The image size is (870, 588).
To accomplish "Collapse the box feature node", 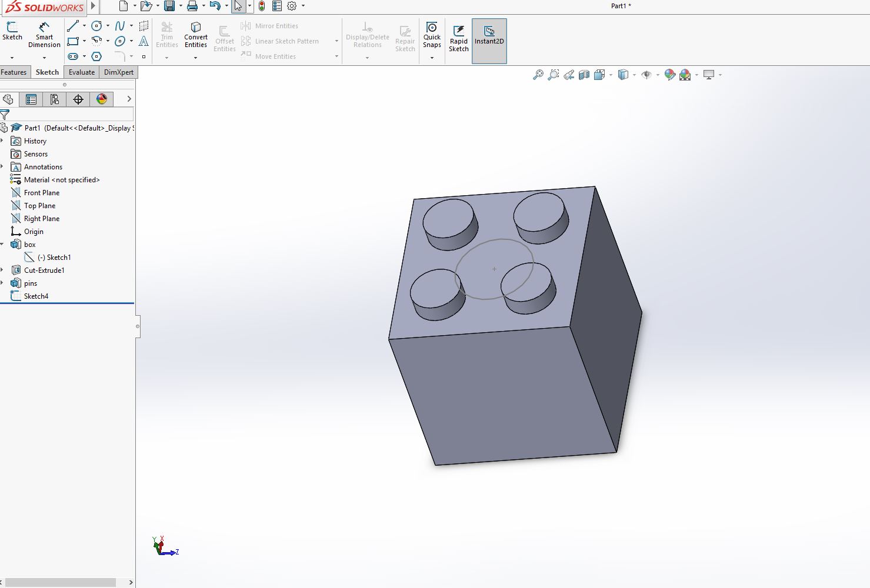I will click(x=2, y=245).
